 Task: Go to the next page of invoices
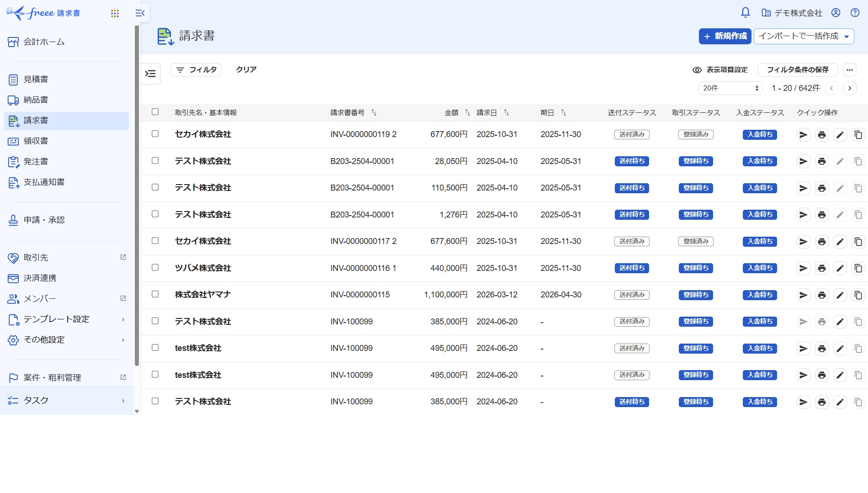coord(850,88)
